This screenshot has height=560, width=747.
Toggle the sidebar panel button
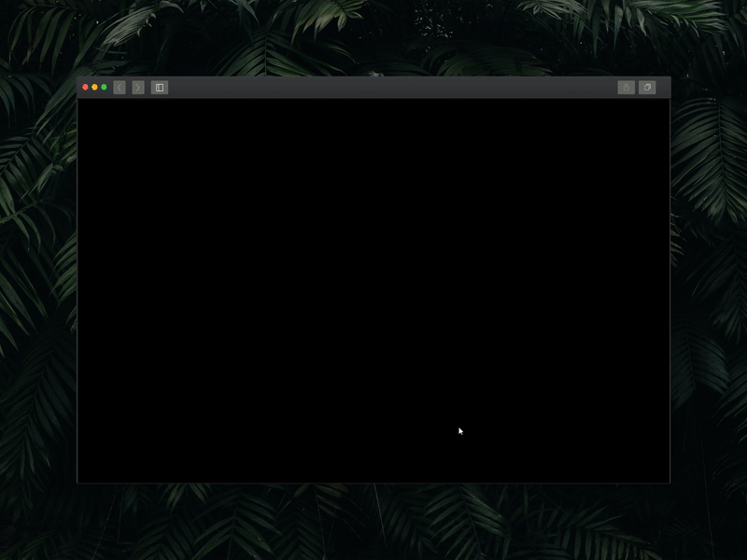point(160,88)
